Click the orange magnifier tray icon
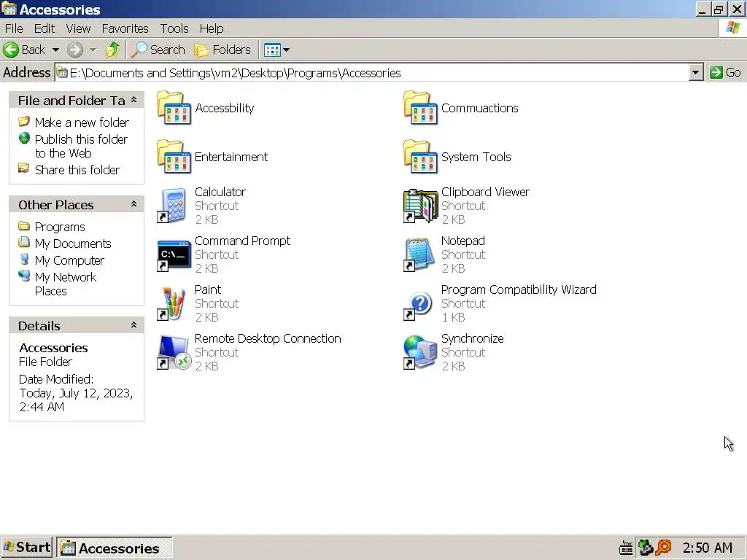The width and height of the screenshot is (747, 560). click(x=663, y=548)
